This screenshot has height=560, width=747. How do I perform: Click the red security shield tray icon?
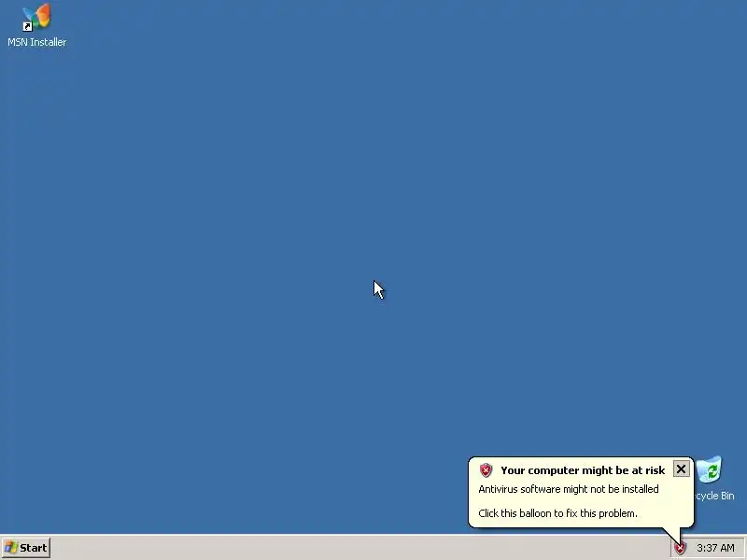coord(680,548)
